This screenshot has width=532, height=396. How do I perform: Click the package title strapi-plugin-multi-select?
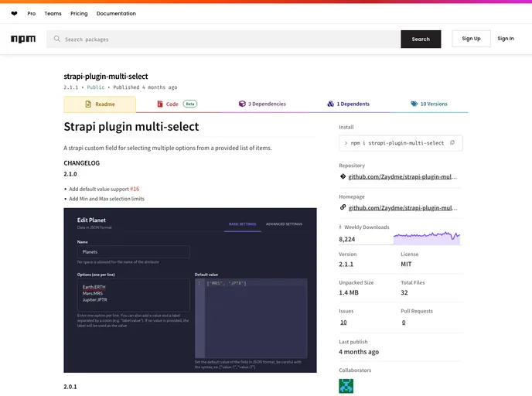106,77
